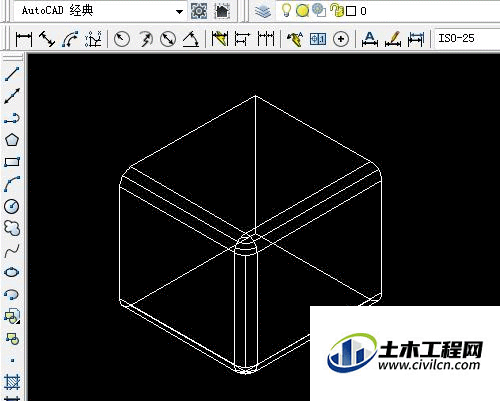Click the Dimension Update tool
The height and width of the screenshot is (401, 500).
click(x=416, y=39)
